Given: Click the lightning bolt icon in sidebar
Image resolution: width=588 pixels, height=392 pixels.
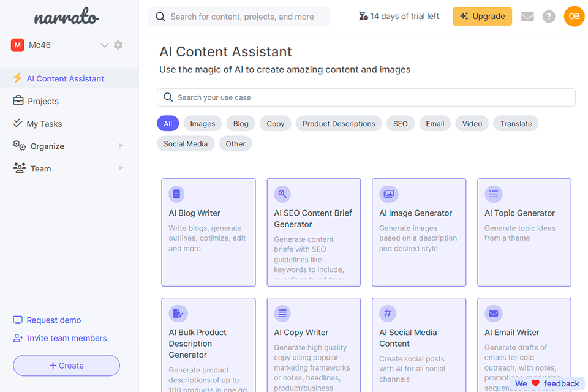Looking at the screenshot, I should pyautogui.click(x=18, y=78).
